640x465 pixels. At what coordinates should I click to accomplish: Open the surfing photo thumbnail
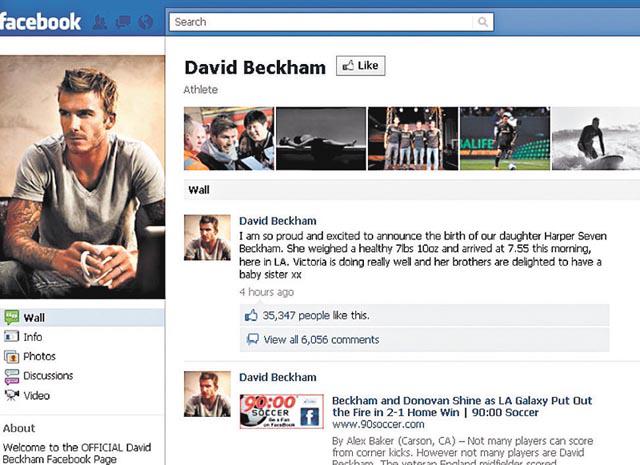(x=596, y=138)
